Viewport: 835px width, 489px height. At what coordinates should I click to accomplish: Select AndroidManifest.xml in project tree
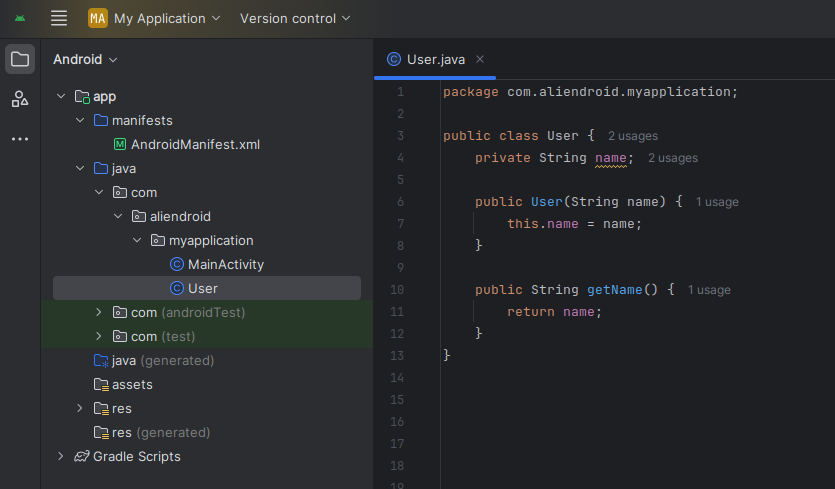tap(195, 144)
